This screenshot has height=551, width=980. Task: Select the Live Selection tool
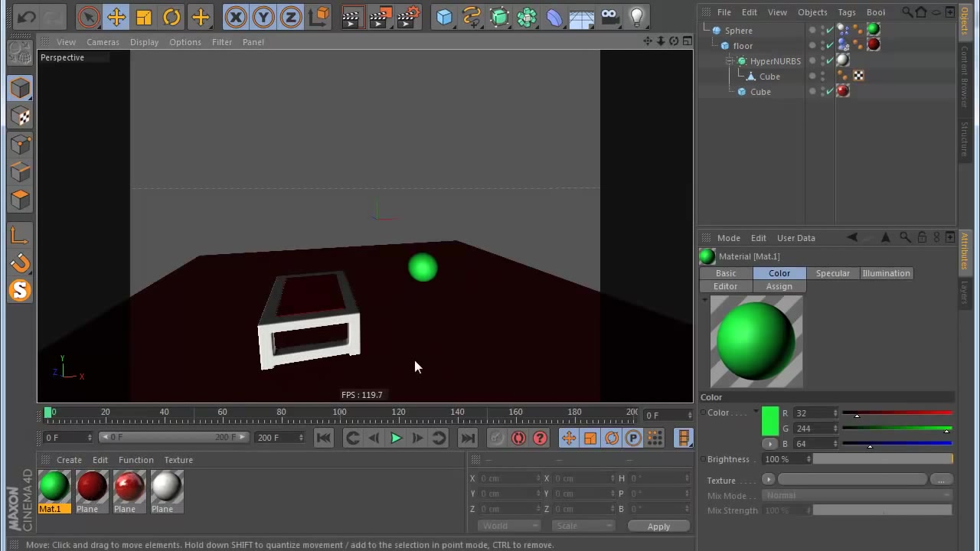tap(88, 17)
